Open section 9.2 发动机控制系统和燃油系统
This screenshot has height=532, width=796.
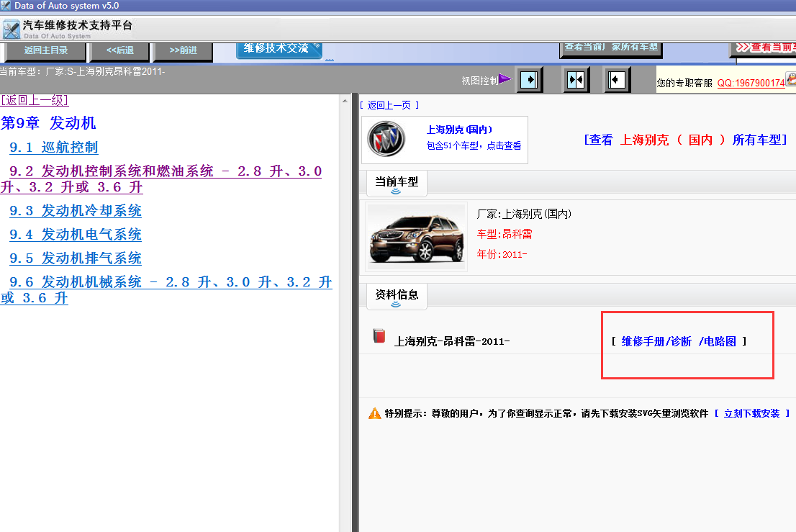coord(161,179)
